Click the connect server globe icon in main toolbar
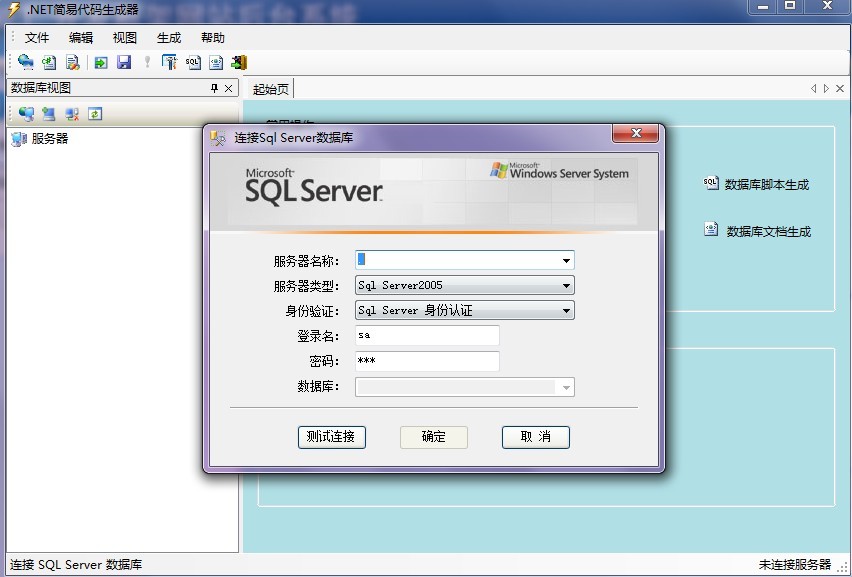This screenshot has height=577, width=852. tap(26, 62)
